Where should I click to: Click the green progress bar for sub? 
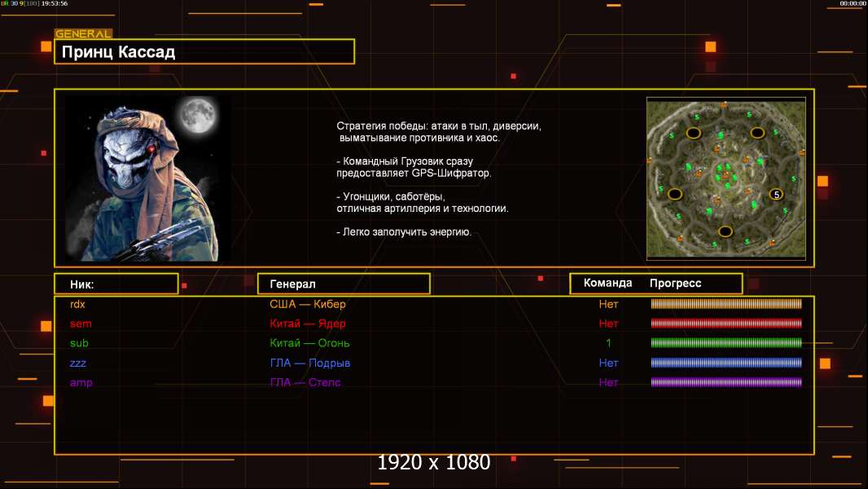726,343
